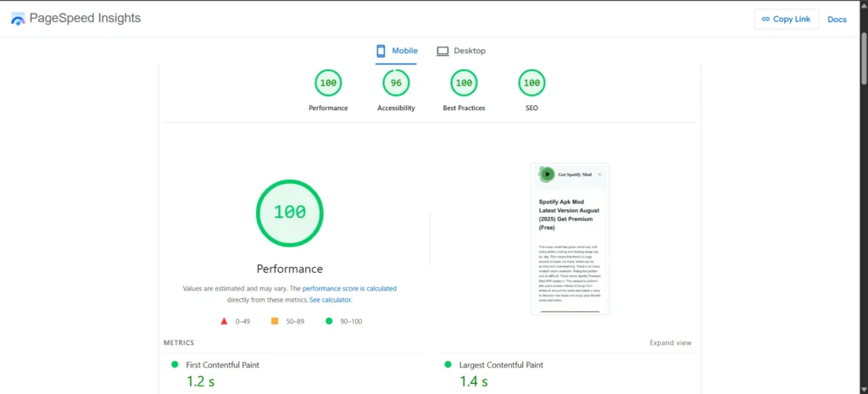Click the green circle 90–100 legend marker

click(x=327, y=321)
